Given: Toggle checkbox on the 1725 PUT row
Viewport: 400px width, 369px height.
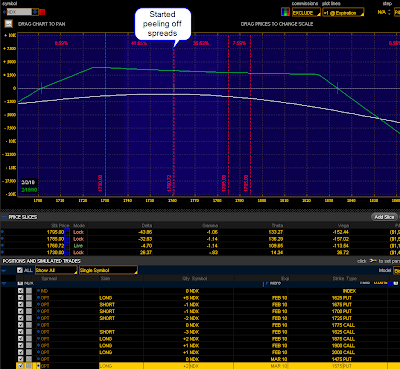Looking at the screenshot, I should pos(21,318).
